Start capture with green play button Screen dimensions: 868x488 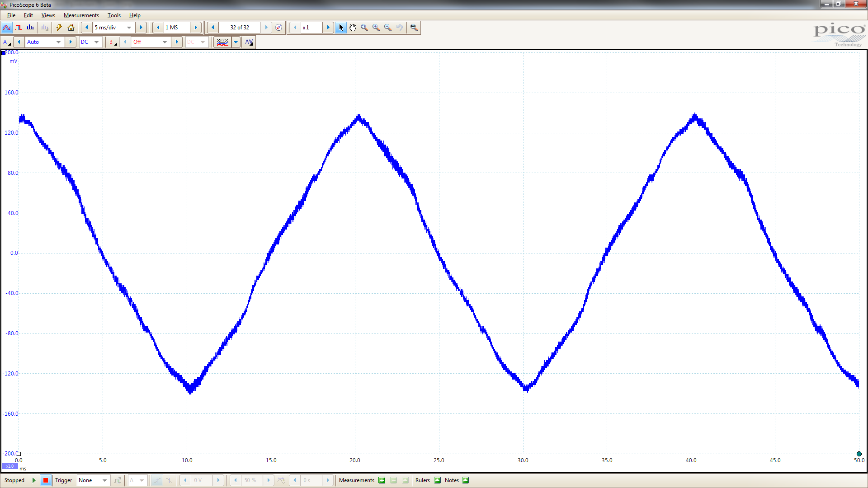click(x=34, y=480)
